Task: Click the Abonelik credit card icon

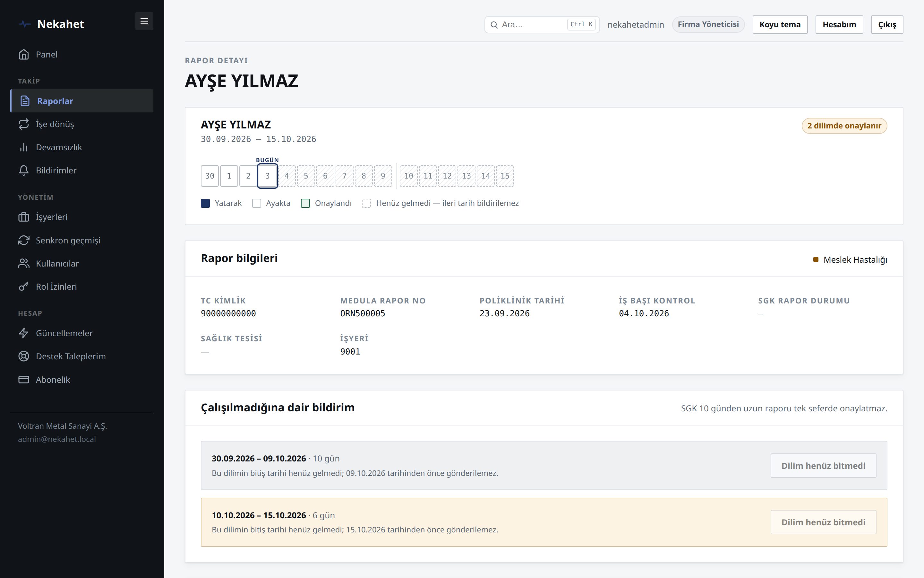Action: 24,380
